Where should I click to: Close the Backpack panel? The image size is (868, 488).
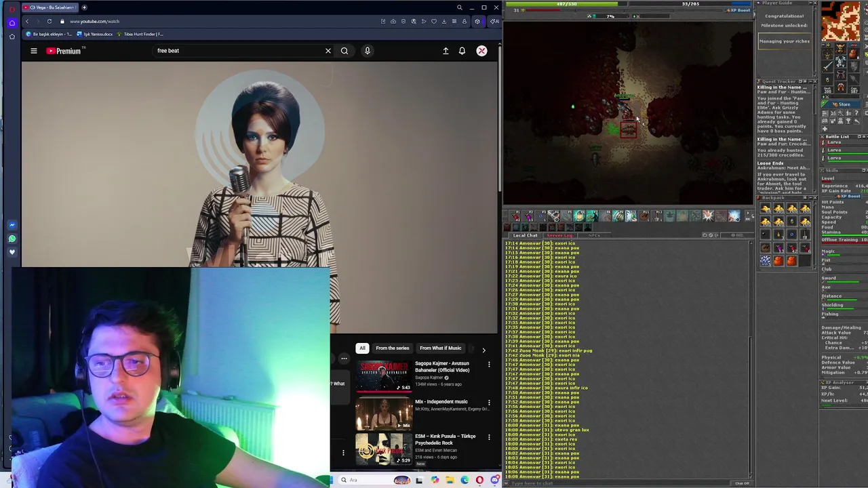[815, 197]
